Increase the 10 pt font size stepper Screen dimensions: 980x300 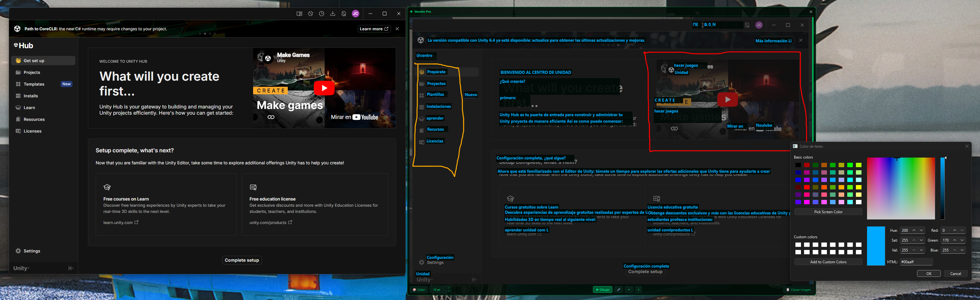[449, 288]
